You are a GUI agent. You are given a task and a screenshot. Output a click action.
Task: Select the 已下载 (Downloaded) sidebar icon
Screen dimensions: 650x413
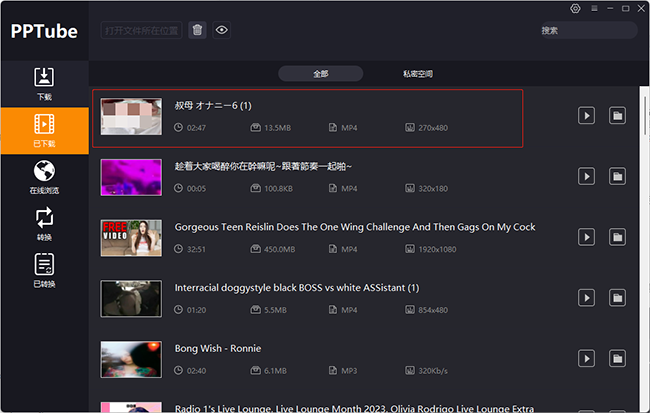44,129
